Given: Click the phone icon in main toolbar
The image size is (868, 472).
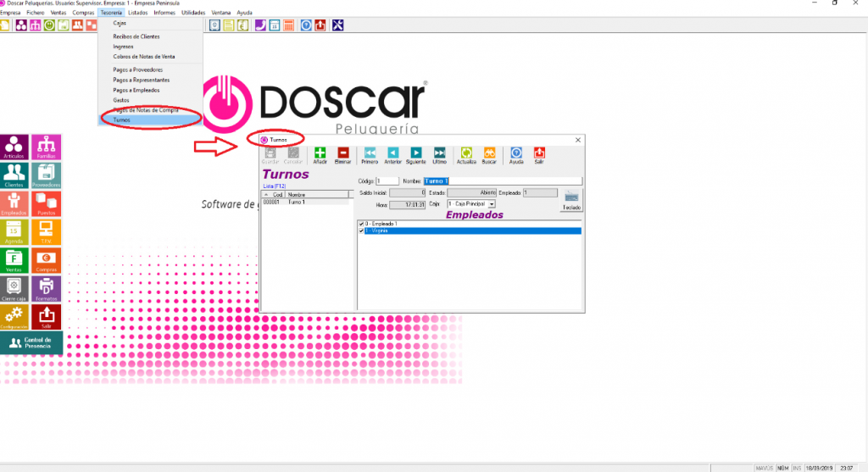Looking at the screenshot, I should click(260, 25).
